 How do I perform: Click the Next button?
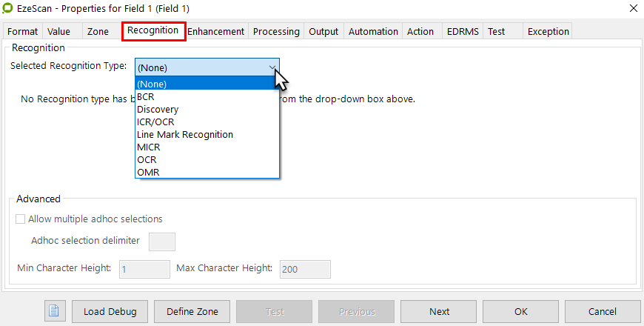pos(439,311)
